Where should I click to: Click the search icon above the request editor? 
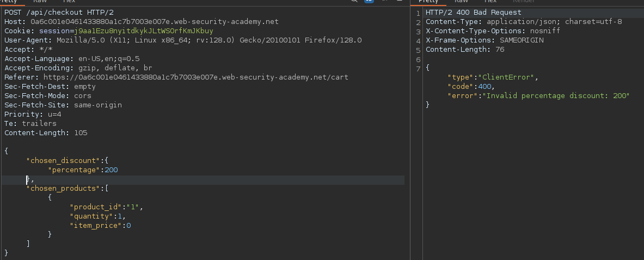coord(354,2)
